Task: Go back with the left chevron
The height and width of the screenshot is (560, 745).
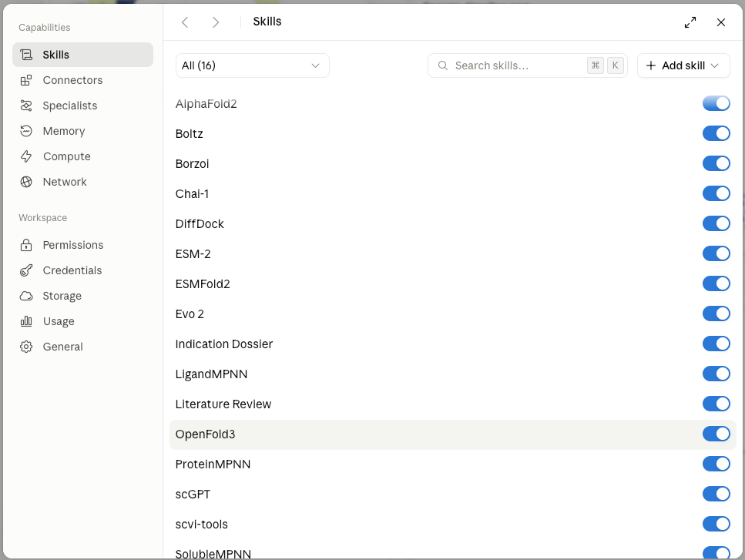Action: [x=186, y=22]
